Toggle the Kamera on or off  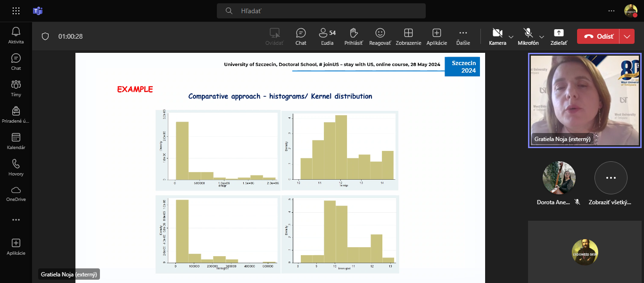click(x=497, y=36)
